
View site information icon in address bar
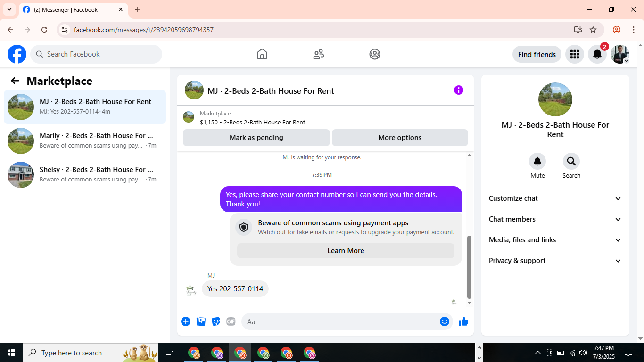click(x=65, y=30)
